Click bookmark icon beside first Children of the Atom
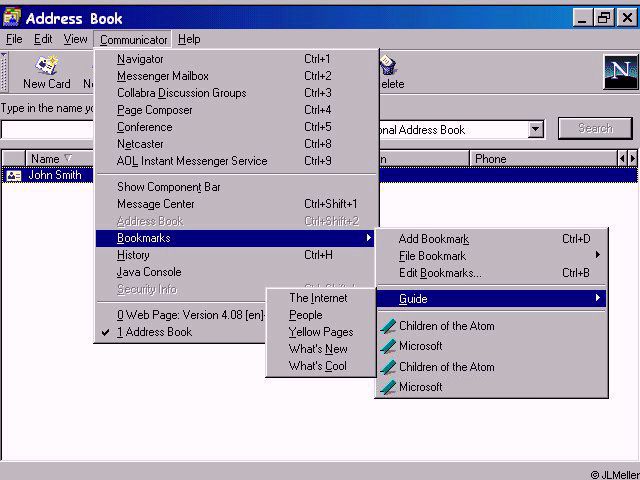The width and height of the screenshot is (640, 480). pos(388,326)
